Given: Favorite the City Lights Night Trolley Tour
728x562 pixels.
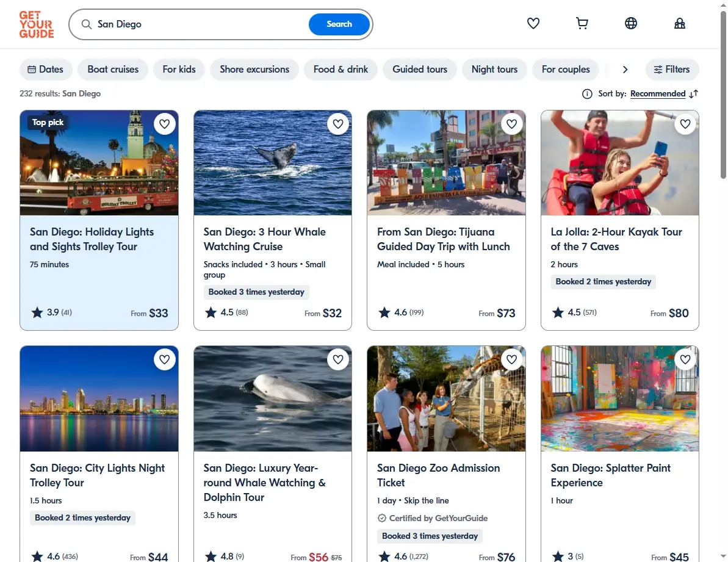Looking at the screenshot, I should (x=164, y=359).
